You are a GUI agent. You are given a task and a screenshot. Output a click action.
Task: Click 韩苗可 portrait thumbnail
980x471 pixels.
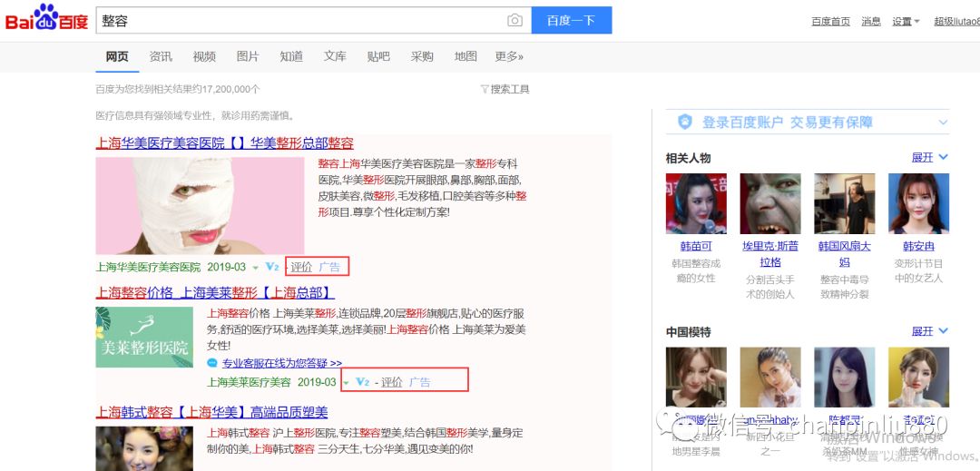pyautogui.click(x=696, y=203)
